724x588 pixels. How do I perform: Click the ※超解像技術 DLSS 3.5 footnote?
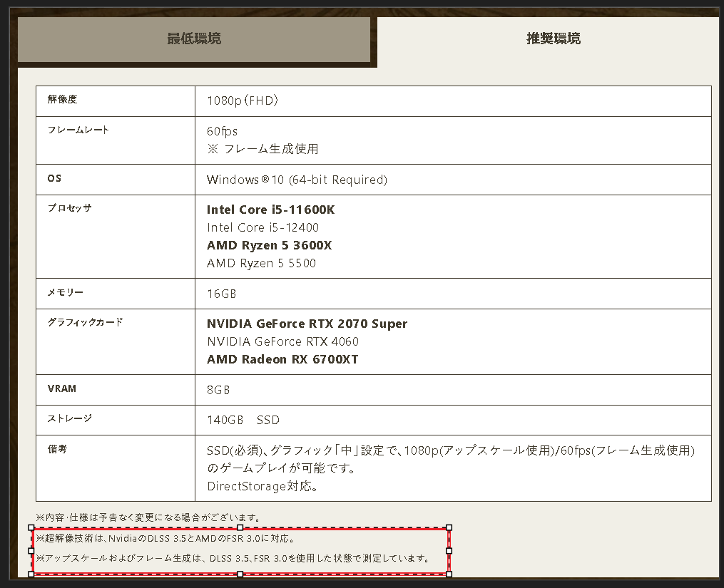tap(165, 538)
